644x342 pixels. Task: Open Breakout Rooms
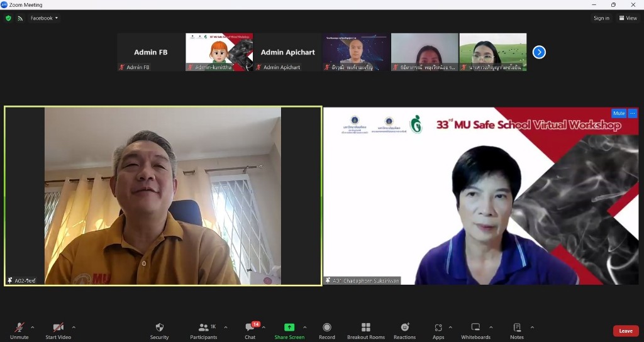pyautogui.click(x=365, y=331)
